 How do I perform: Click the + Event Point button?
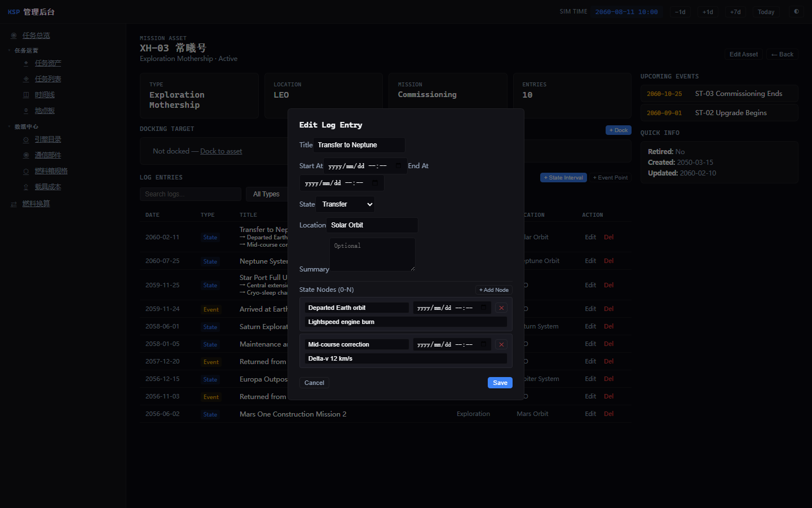610,178
